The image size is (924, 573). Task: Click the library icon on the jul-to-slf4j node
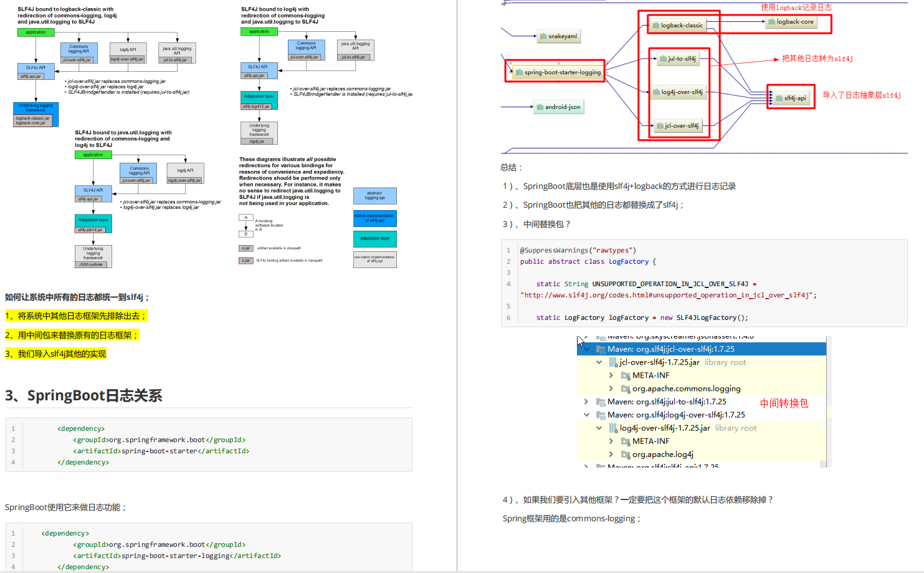point(663,59)
